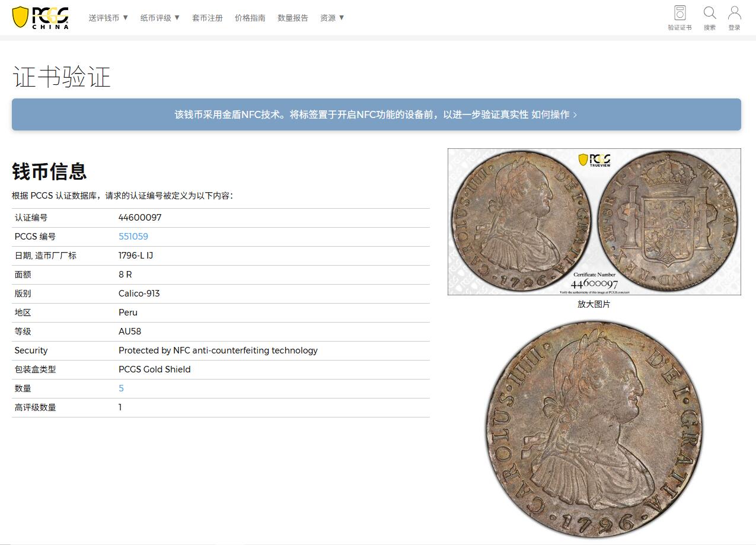
Task: Click the 面额 row label
Action: (23, 275)
